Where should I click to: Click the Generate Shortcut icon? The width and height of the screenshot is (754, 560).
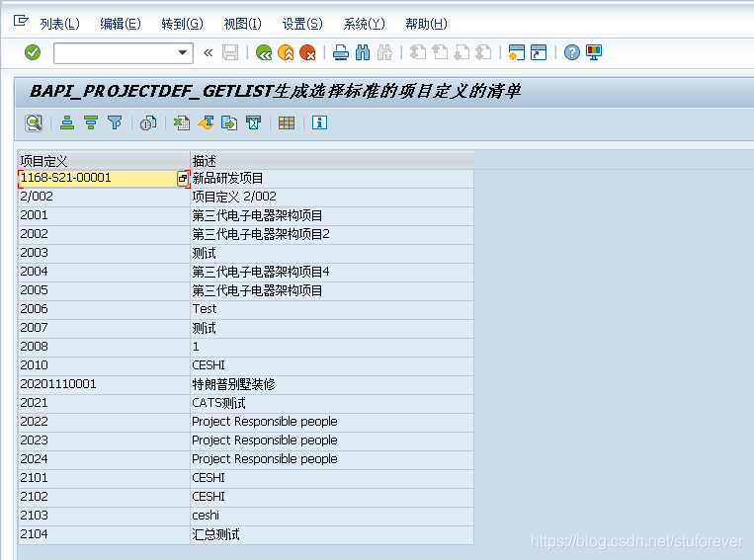point(539,52)
